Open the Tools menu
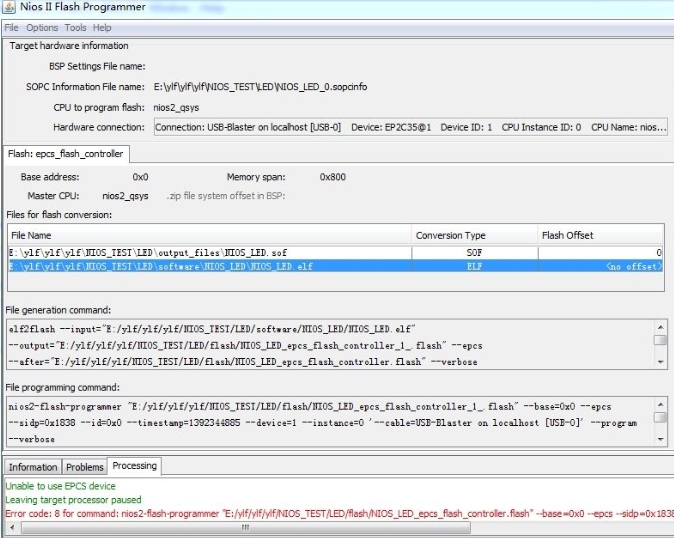This screenshot has height=538, width=674. (76, 28)
